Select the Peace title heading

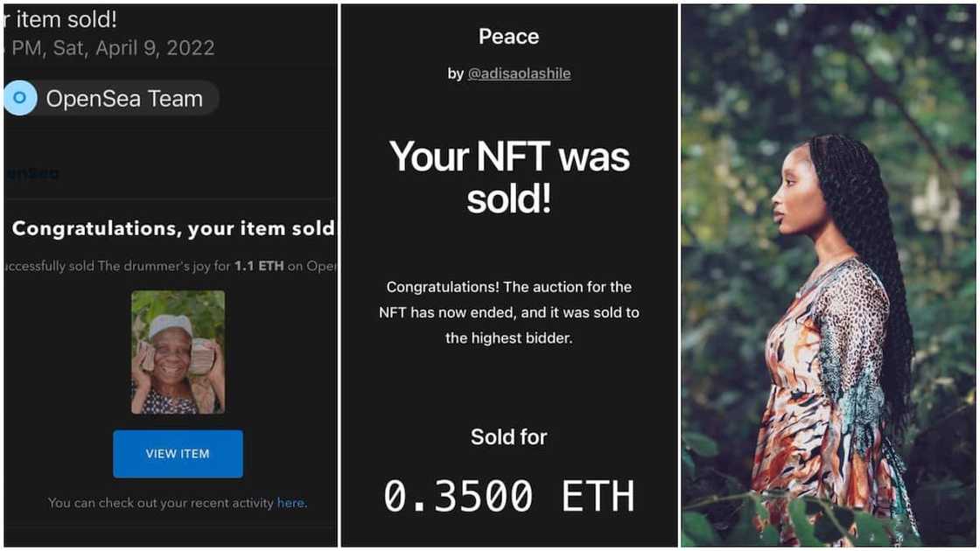point(508,36)
